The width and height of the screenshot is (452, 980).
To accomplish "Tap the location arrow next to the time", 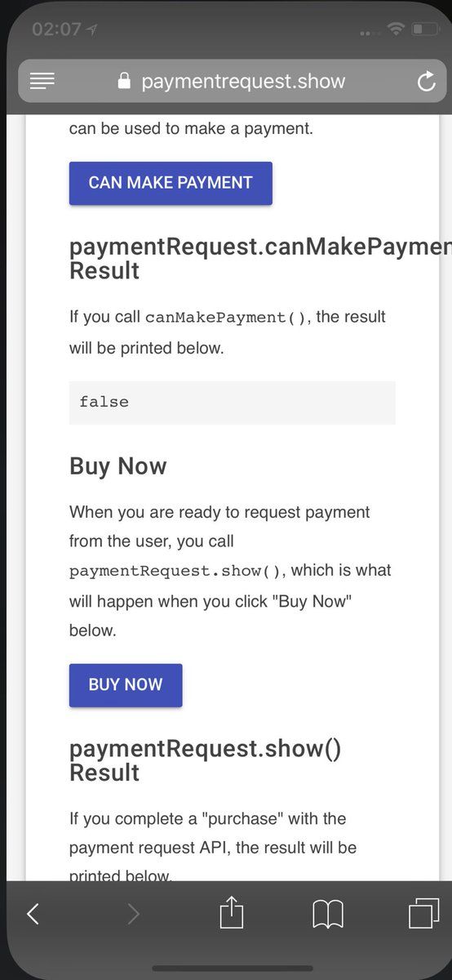I will pos(92,29).
